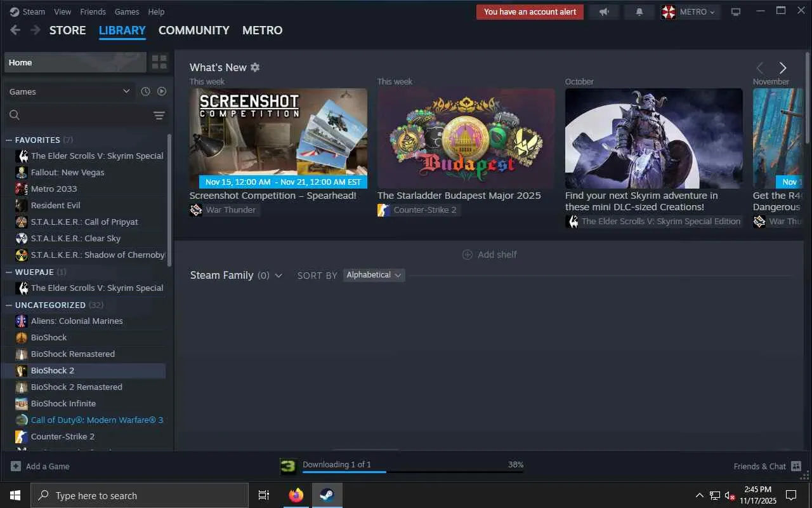
Task: Click the library Home button
Action: click(x=75, y=62)
